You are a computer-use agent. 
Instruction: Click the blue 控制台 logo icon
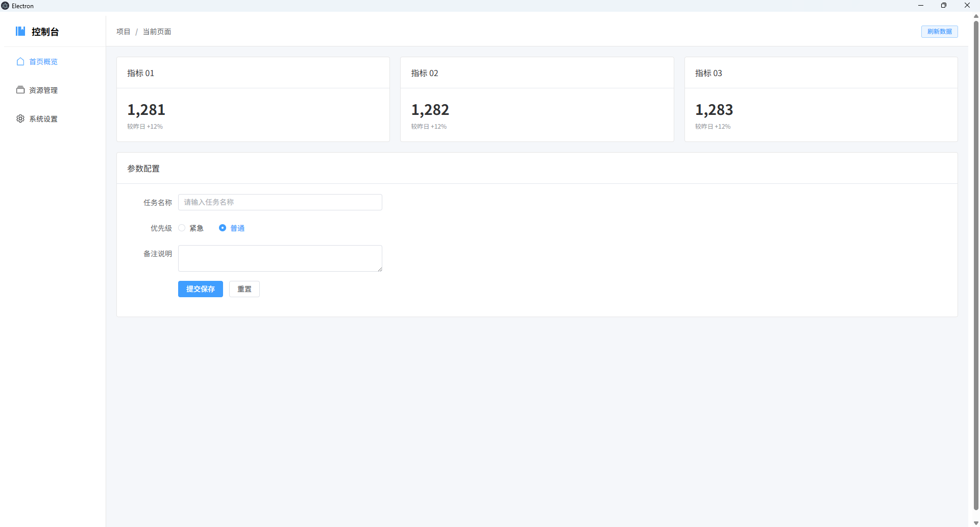click(x=20, y=32)
